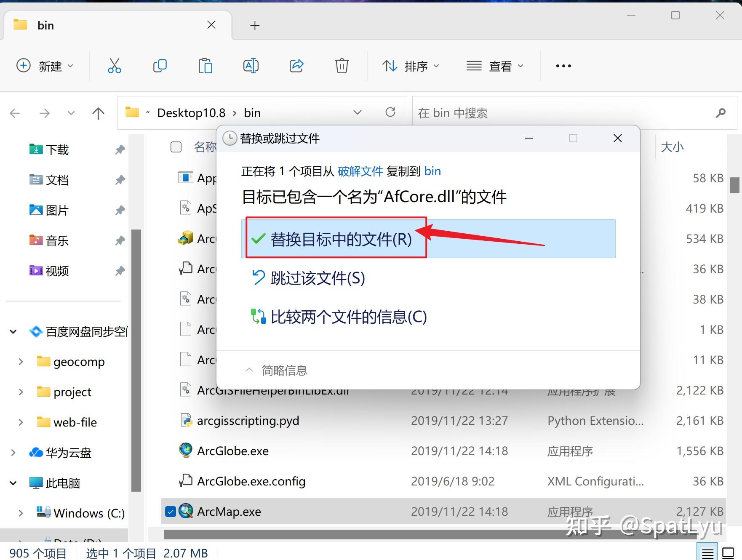The width and height of the screenshot is (742, 560).
Task: Click the pin icon beside Videos
Action: [120, 271]
